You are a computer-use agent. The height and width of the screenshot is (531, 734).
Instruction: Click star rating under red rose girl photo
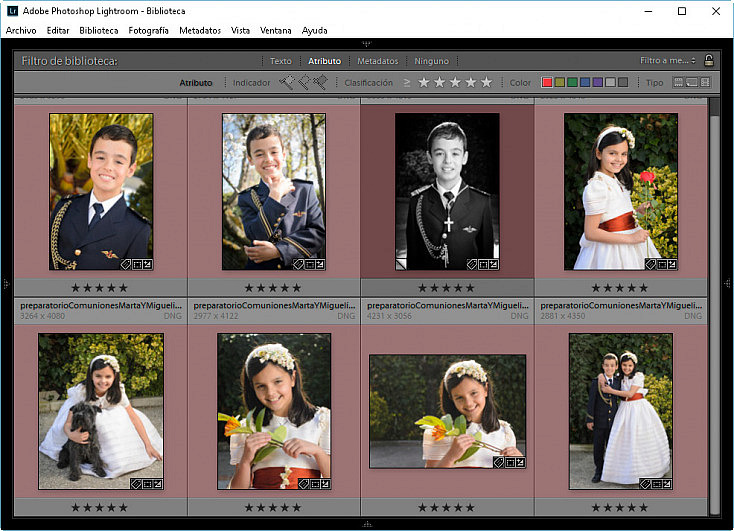[x=620, y=288]
